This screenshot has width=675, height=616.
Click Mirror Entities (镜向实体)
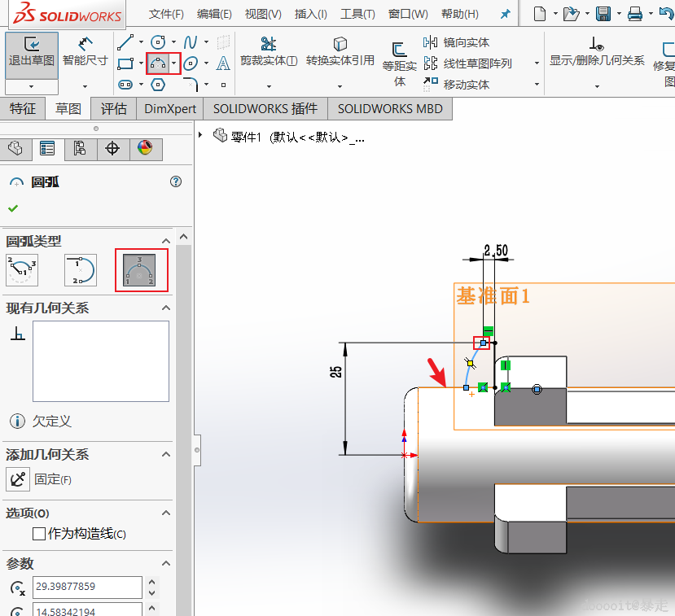click(x=456, y=42)
